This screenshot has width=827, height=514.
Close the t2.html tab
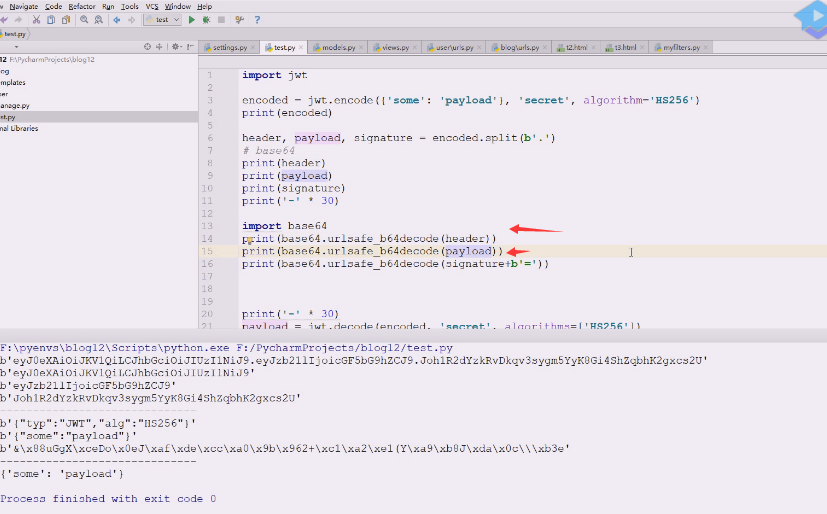593,47
